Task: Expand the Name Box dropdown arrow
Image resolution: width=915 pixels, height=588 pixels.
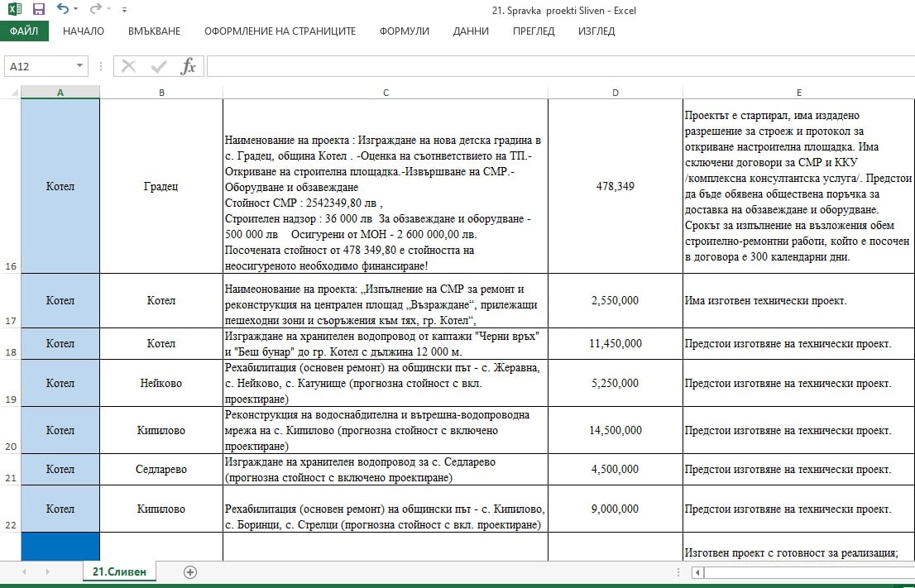Action: click(x=80, y=66)
